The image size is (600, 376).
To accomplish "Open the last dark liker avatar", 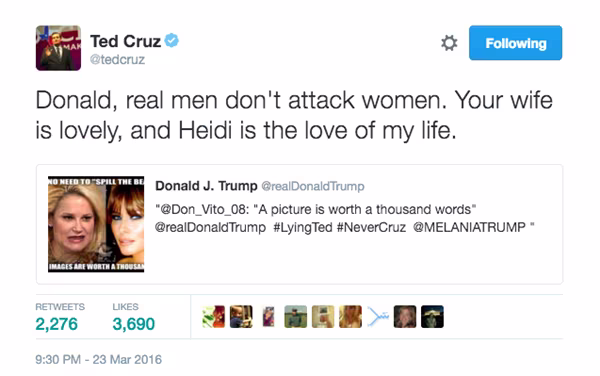I will 432,317.
